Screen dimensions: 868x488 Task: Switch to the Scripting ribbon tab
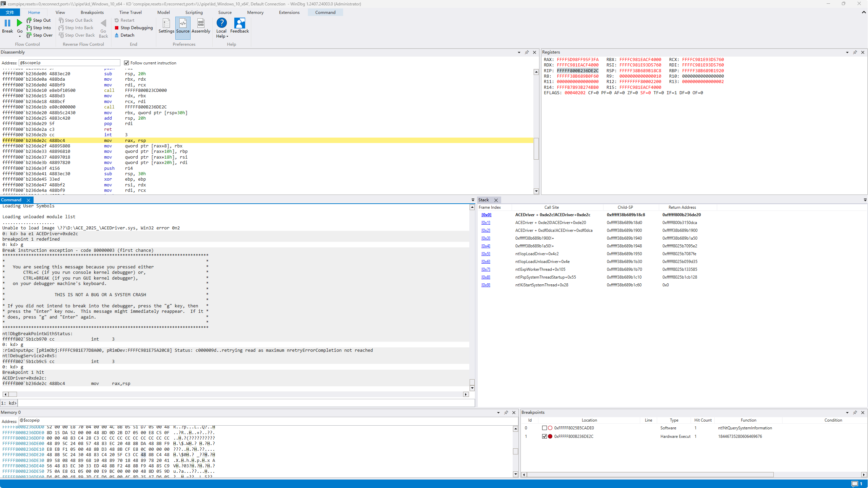click(194, 13)
